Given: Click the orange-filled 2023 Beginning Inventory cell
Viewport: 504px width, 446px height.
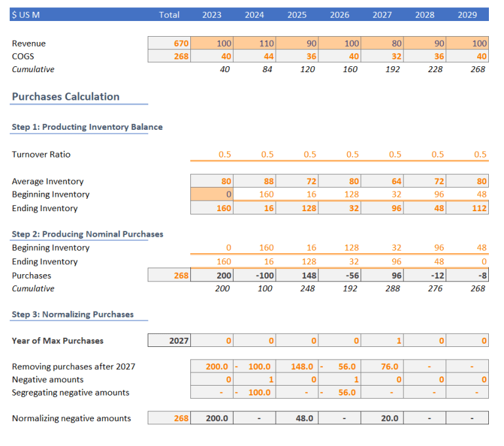Looking at the screenshot, I should pyautogui.click(x=212, y=195).
